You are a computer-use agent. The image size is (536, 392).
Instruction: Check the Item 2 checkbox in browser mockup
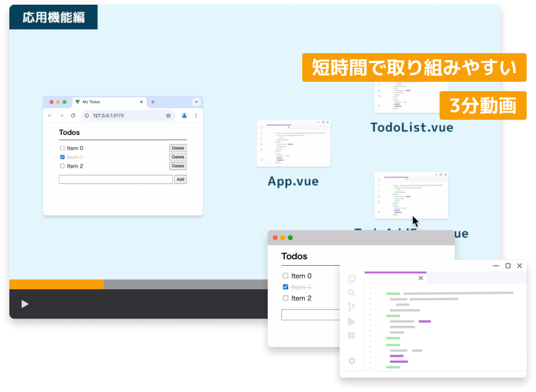pyautogui.click(x=62, y=166)
